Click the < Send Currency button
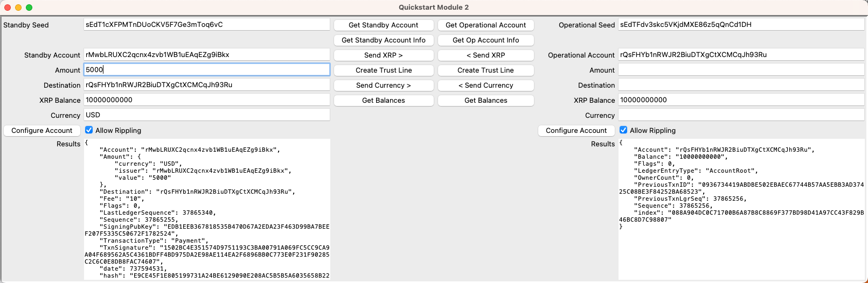The image size is (868, 283). point(485,86)
